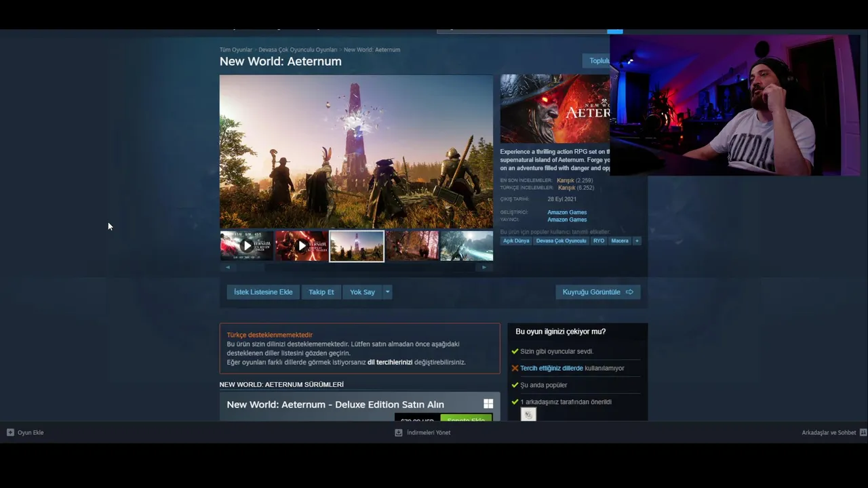
Task: Click friend avatar under recommended by friend
Action: click(528, 414)
